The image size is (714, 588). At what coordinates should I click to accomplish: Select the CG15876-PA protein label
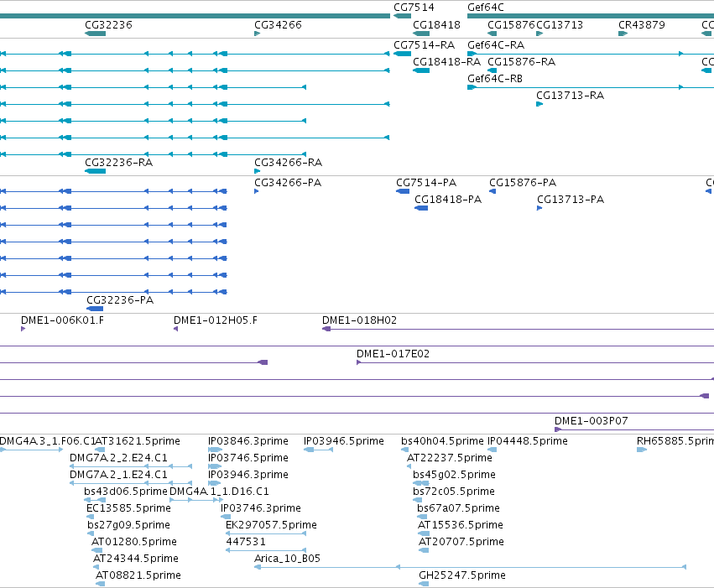523,183
